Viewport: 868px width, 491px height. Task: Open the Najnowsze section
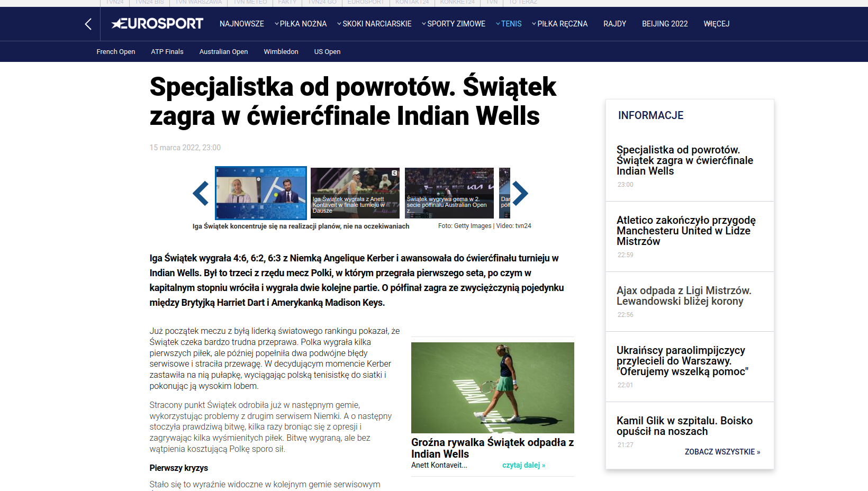pyautogui.click(x=242, y=24)
